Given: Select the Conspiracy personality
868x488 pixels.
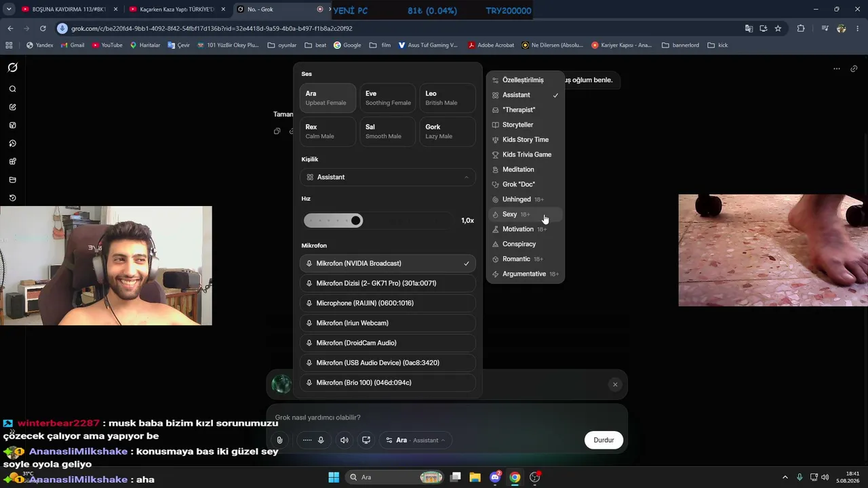Looking at the screenshot, I should [526, 244].
